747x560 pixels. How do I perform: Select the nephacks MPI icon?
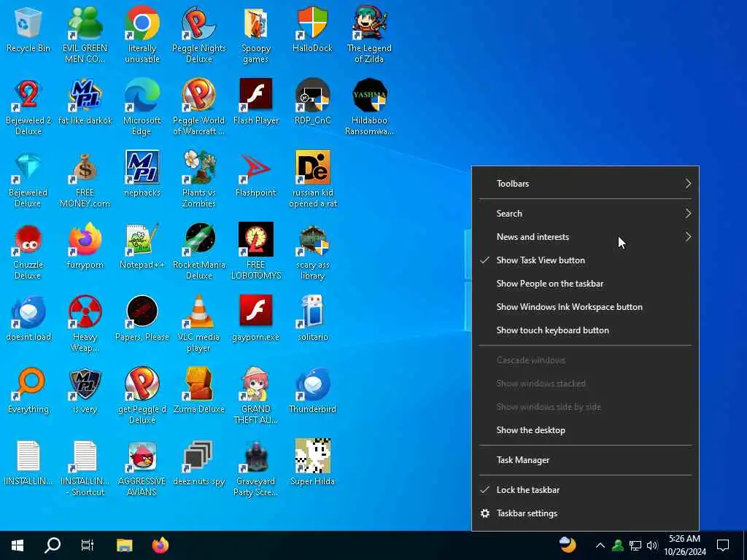142,168
